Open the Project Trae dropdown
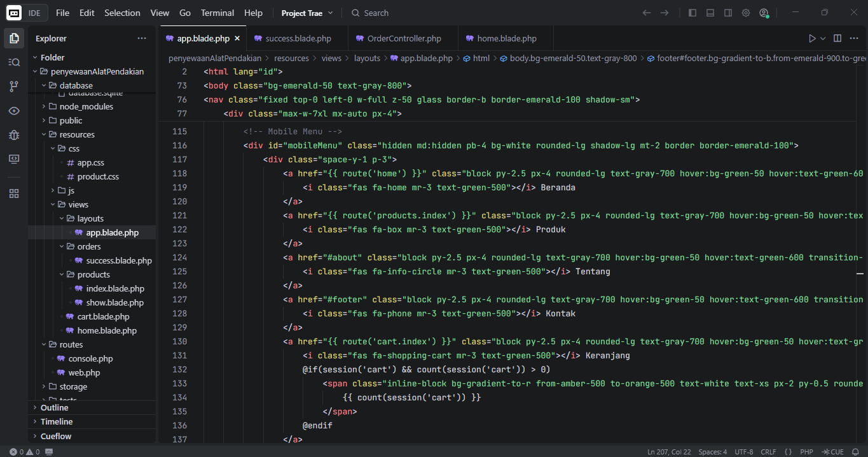The width and height of the screenshot is (868, 457). pos(303,12)
